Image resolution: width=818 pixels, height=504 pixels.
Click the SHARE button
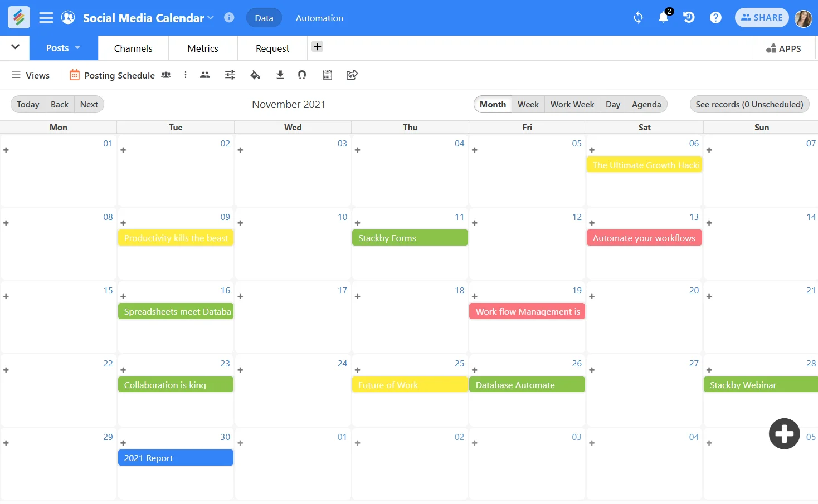click(x=761, y=17)
